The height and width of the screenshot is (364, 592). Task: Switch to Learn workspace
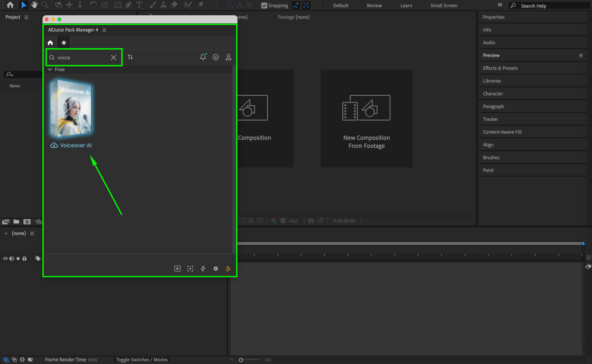[406, 5]
